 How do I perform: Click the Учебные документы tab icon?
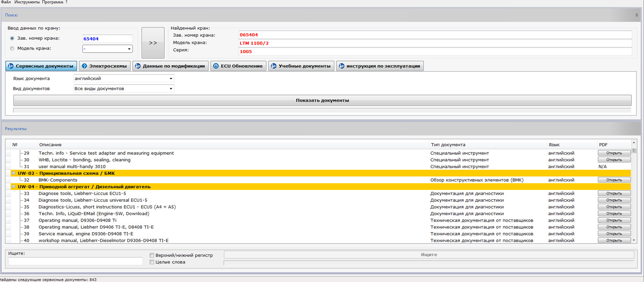click(x=274, y=66)
